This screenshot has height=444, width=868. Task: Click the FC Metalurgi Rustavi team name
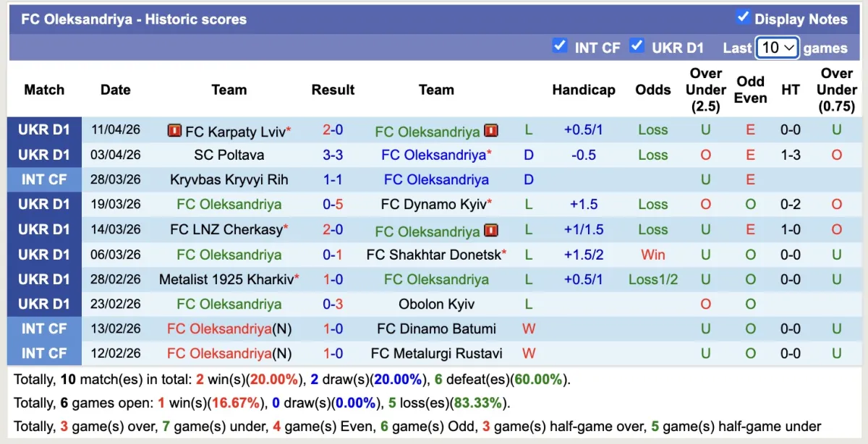(436, 354)
